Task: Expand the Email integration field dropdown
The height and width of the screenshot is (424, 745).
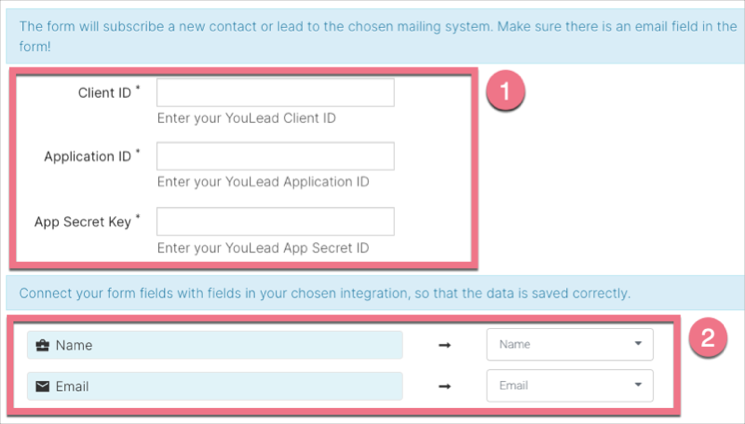Action: pyautogui.click(x=569, y=385)
